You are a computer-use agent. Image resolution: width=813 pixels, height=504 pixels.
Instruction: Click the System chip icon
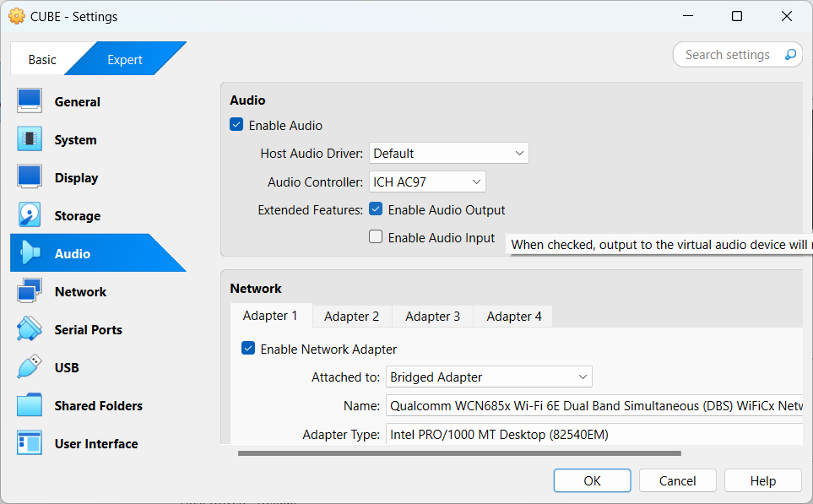pos(30,139)
